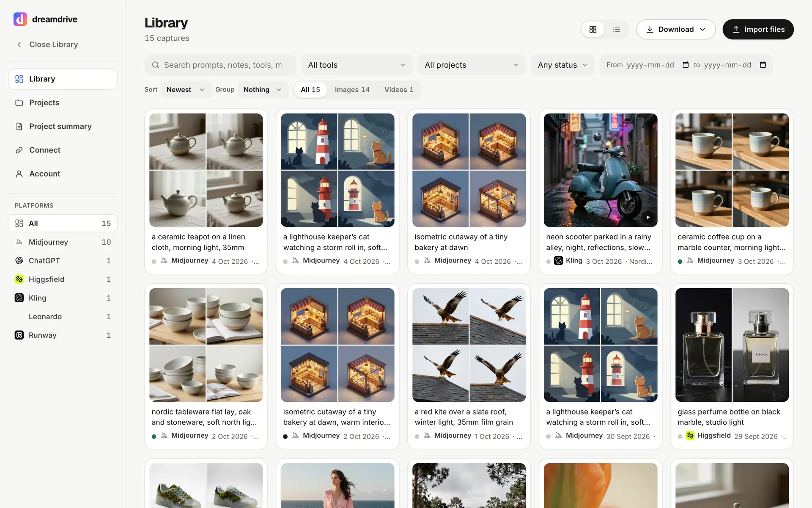Viewport: 812px width, 508px height.
Task: Open Account in the sidebar
Action: click(63, 174)
